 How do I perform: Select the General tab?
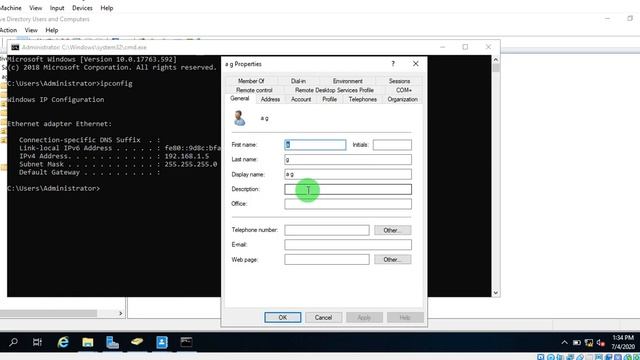(x=240, y=99)
